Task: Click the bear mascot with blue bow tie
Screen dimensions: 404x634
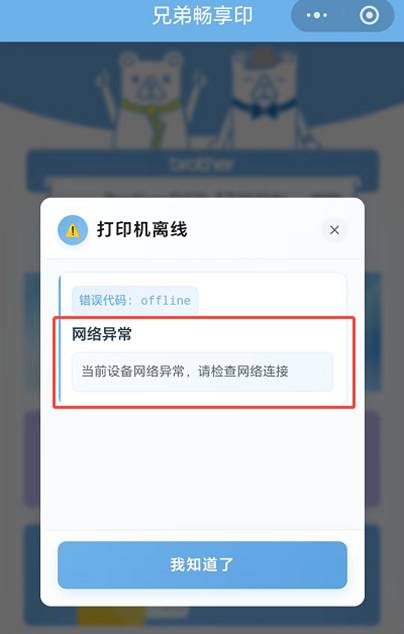Action: [265, 99]
